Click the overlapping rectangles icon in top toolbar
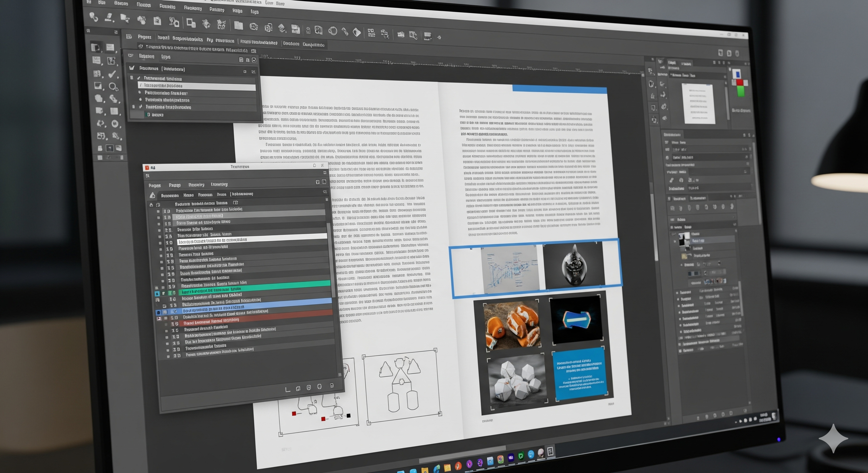Image resolution: width=868 pixels, height=473 pixels. (x=191, y=23)
